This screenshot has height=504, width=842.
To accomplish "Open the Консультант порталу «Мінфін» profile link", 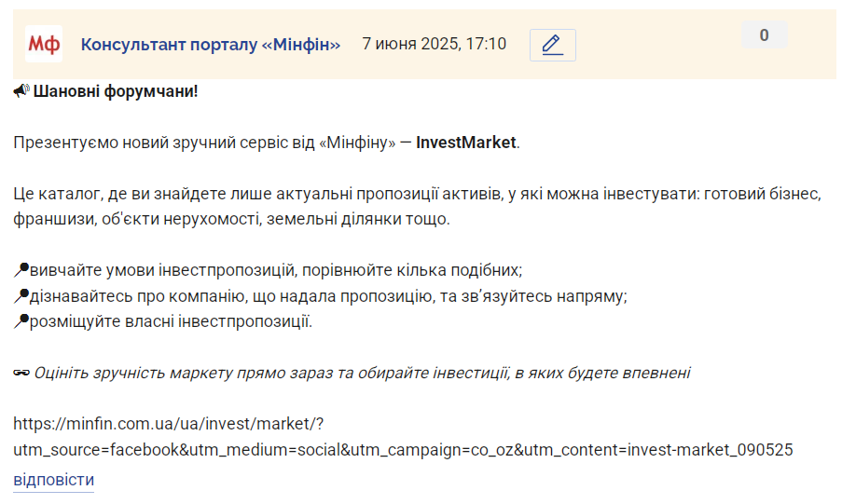I will click(211, 44).
